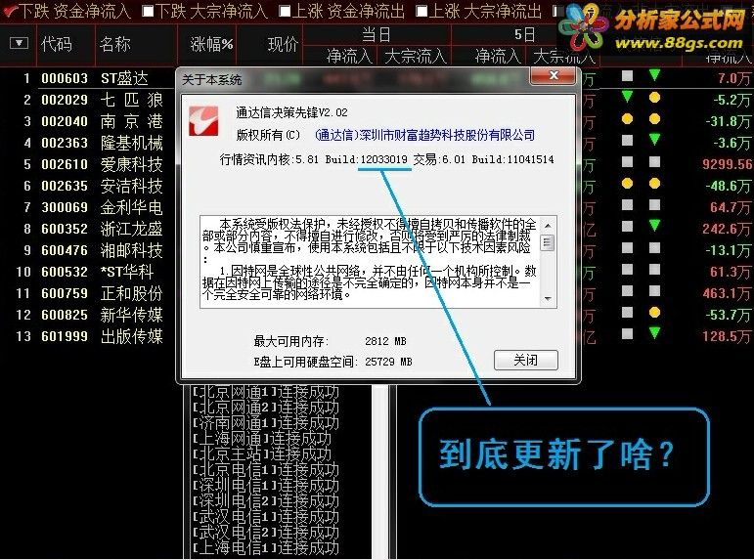Click the [北京主站]连接成功 log line
This screenshot has height=560, width=754.
261,453
